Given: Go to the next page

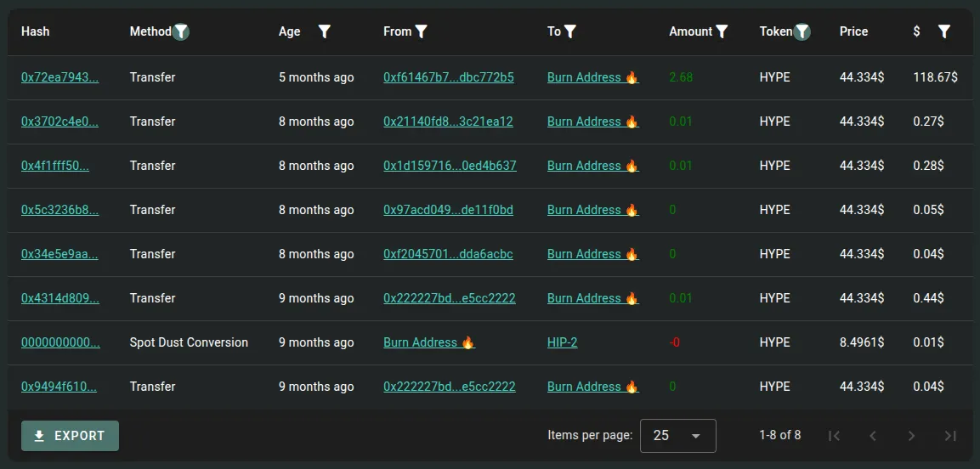Looking at the screenshot, I should point(912,436).
